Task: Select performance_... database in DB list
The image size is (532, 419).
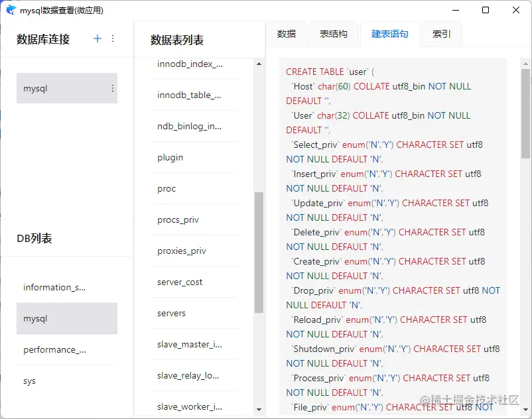Action: pyautogui.click(x=67, y=350)
